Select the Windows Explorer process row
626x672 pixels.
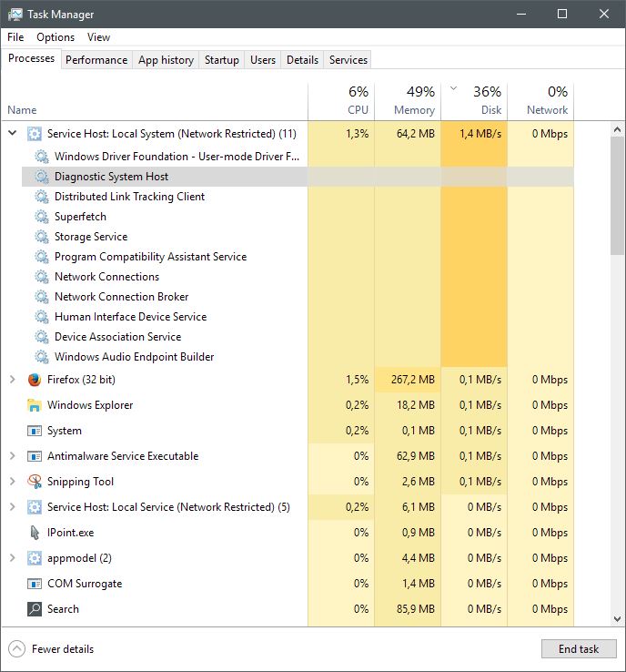288,405
